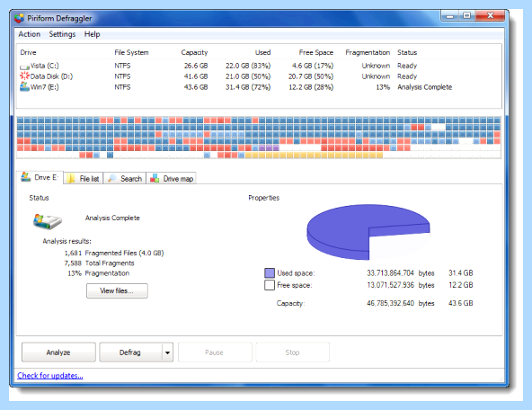Open the Settings menu
This screenshot has width=532, height=410.
[x=62, y=34]
